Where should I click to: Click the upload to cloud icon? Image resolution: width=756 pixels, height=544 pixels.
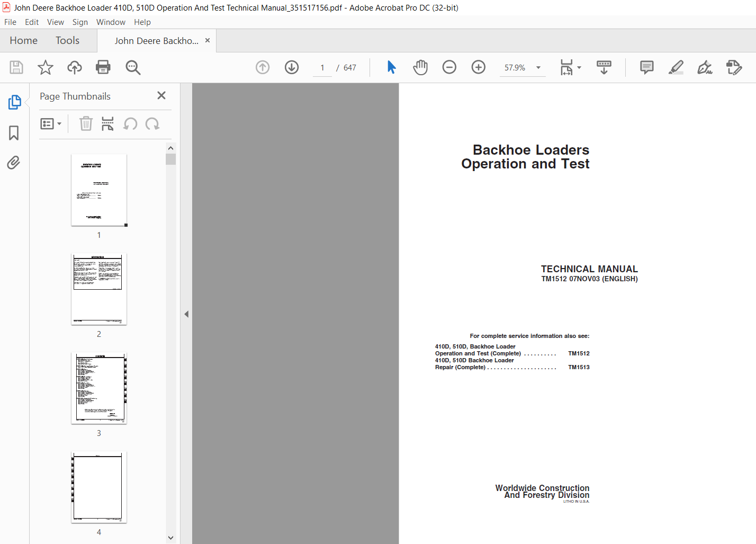pos(75,67)
